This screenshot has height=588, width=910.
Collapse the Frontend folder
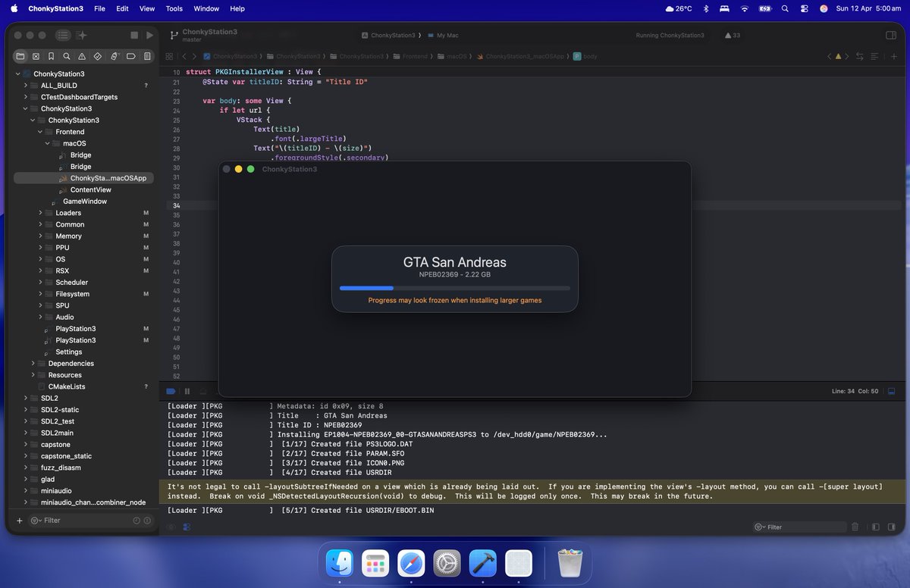tap(39, 131)
